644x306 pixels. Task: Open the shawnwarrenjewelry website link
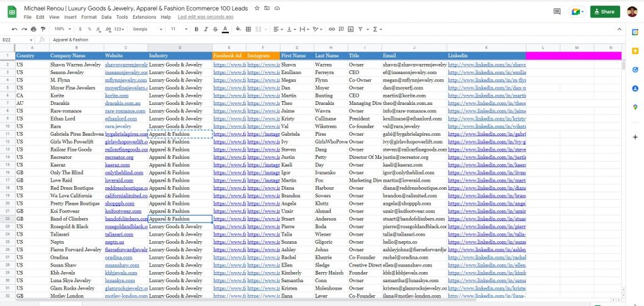point(126,64)
